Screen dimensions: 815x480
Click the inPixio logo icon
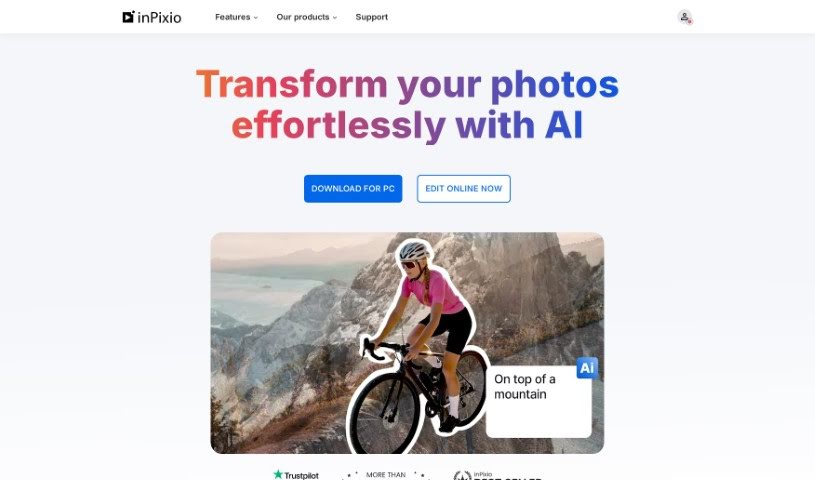128,17
